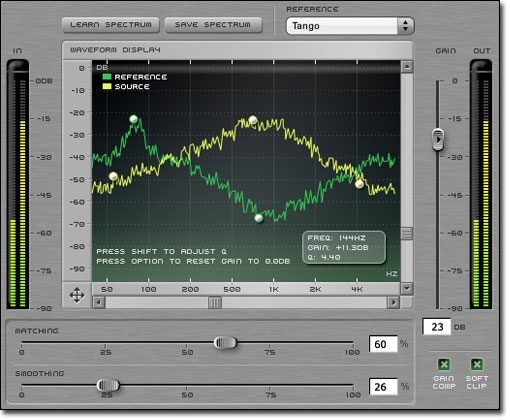Click the waveform vertical scrollbar up arrow
Viewport: 510px width, 420px height.
click(x=407, y=67)
